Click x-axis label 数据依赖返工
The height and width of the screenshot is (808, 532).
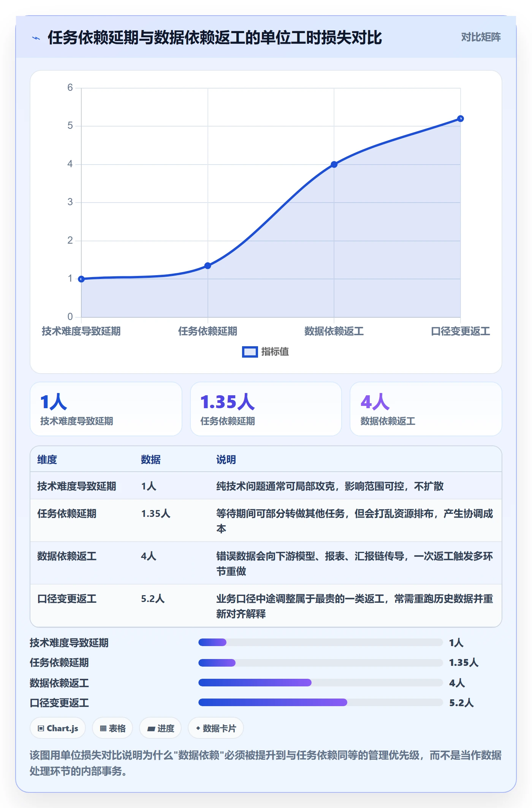(x=334, y=331)
